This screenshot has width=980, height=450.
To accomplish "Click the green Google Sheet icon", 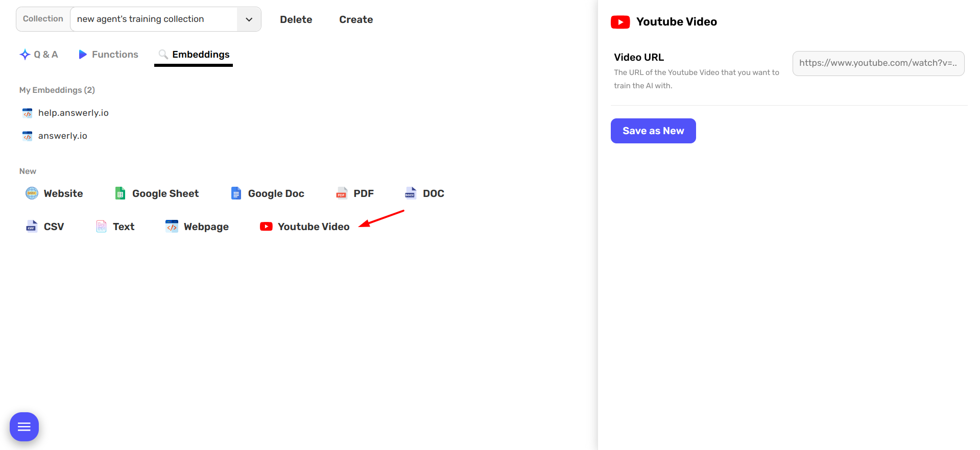I will click(120, 193).
